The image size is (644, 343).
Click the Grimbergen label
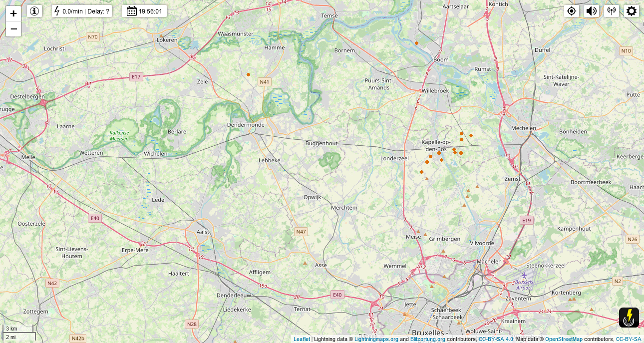[445, 239]
